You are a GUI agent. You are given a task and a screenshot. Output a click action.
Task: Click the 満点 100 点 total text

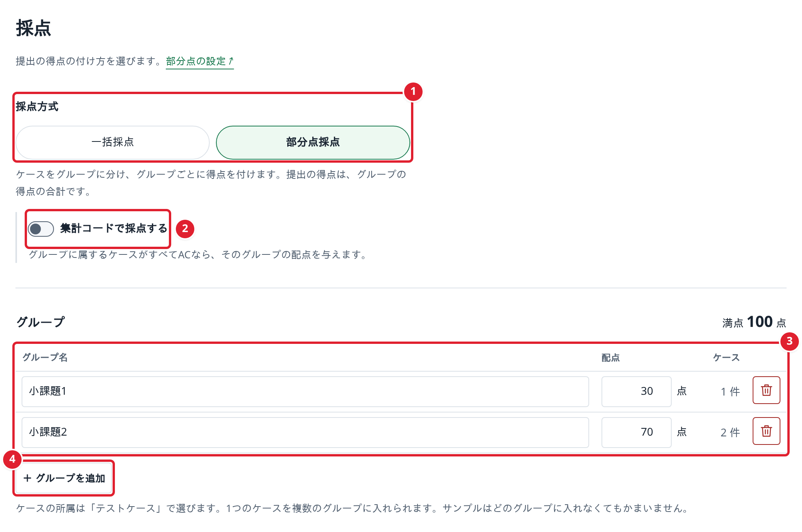754,322
